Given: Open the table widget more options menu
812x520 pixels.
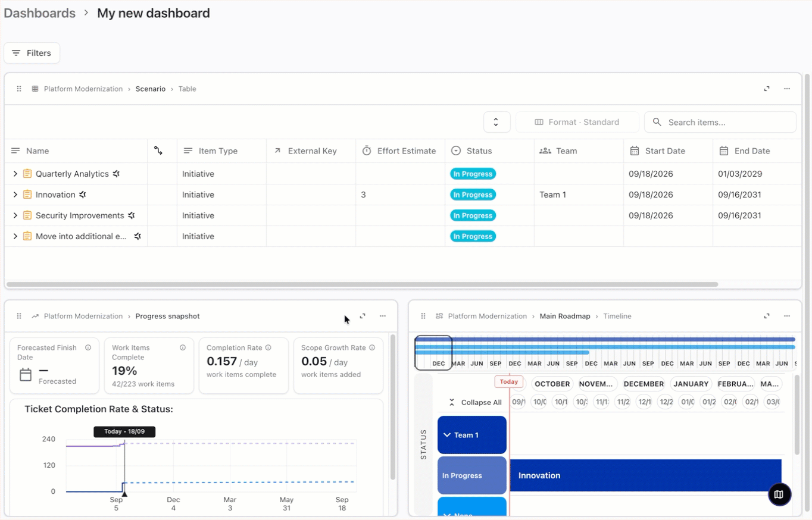Looking at the screenshot, I should pos(787,89).
